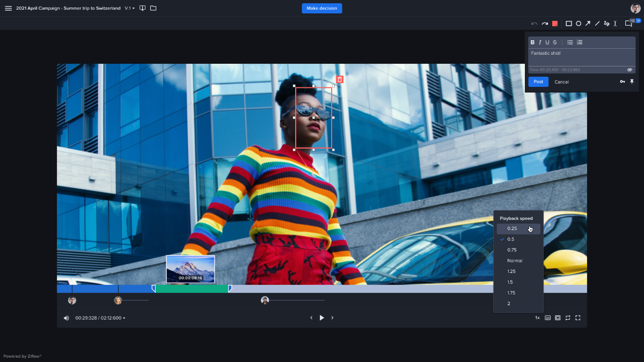Open the hamburger menu

click(8, 8)
